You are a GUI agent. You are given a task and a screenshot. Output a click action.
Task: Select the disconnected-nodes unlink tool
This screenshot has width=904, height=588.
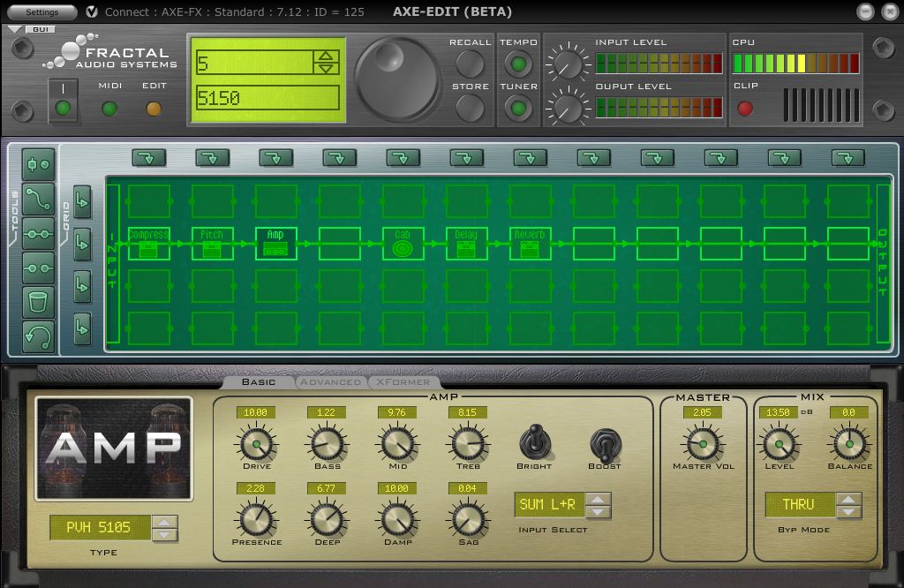tap(38, 268)
